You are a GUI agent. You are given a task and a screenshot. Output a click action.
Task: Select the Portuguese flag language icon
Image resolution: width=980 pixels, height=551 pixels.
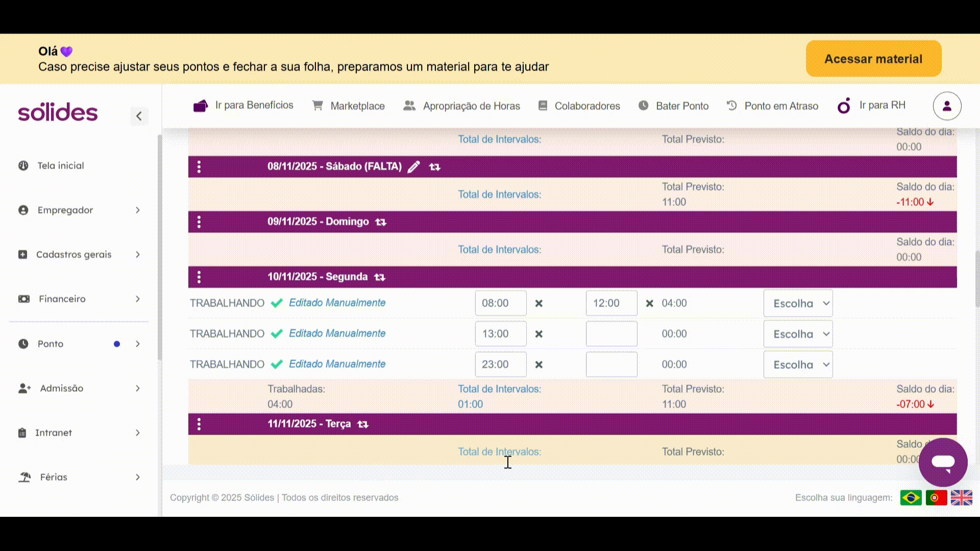click(936, 497)
